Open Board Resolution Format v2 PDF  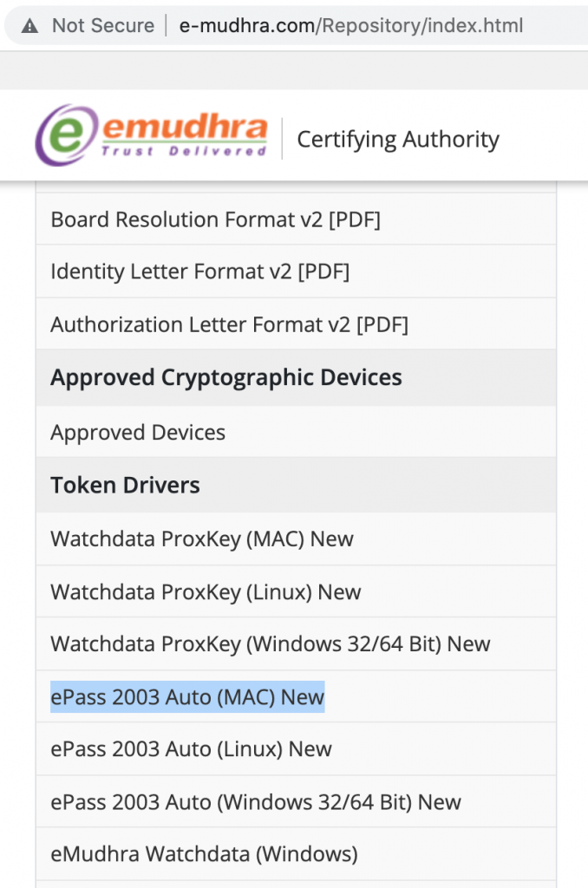[215, 219]
